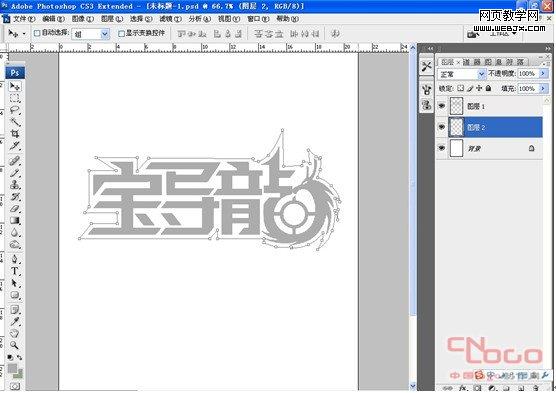
Task: Select the 背景 layer thumbnail
Action: point(456,148)
